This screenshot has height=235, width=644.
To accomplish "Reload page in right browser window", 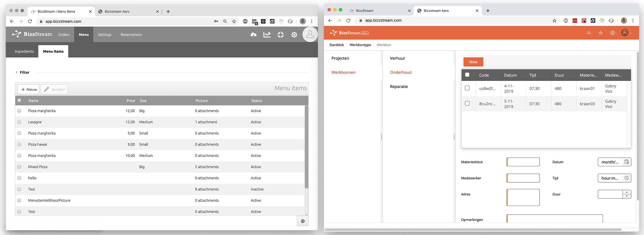I will pos(348,21).
